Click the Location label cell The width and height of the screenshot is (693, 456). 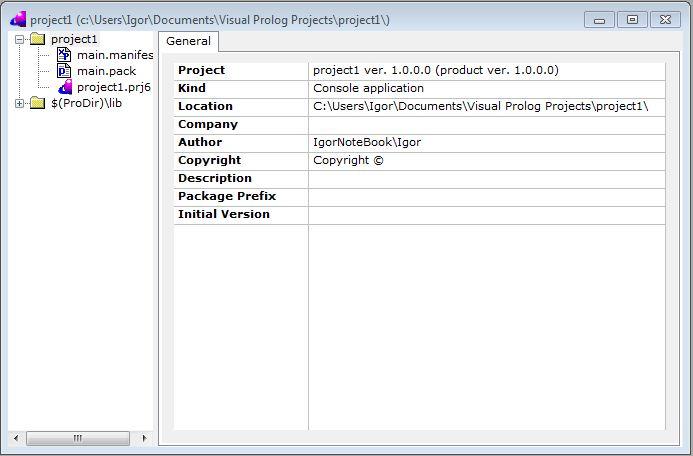point(241,107)
